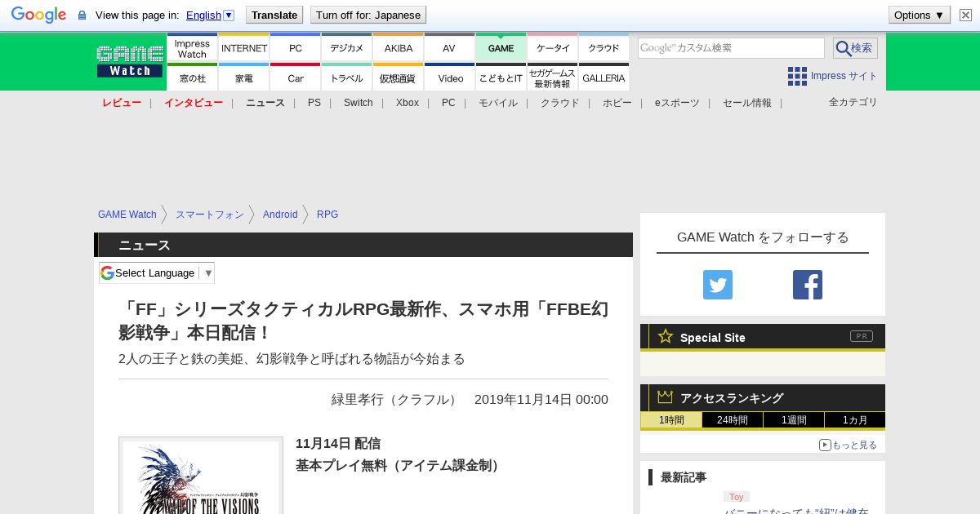The height and width of the screenshot is (514, 980).
Task: Open トラベル Watch tab
Action: [347, 78]
